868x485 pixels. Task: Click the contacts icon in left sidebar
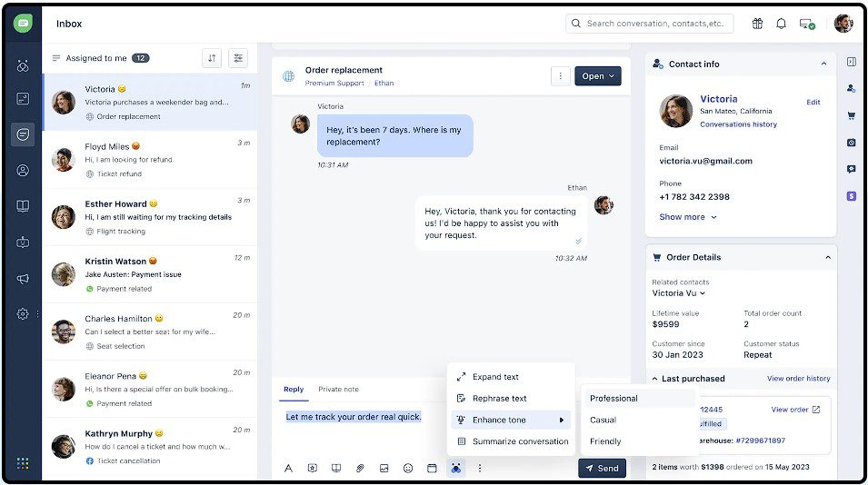23,170
